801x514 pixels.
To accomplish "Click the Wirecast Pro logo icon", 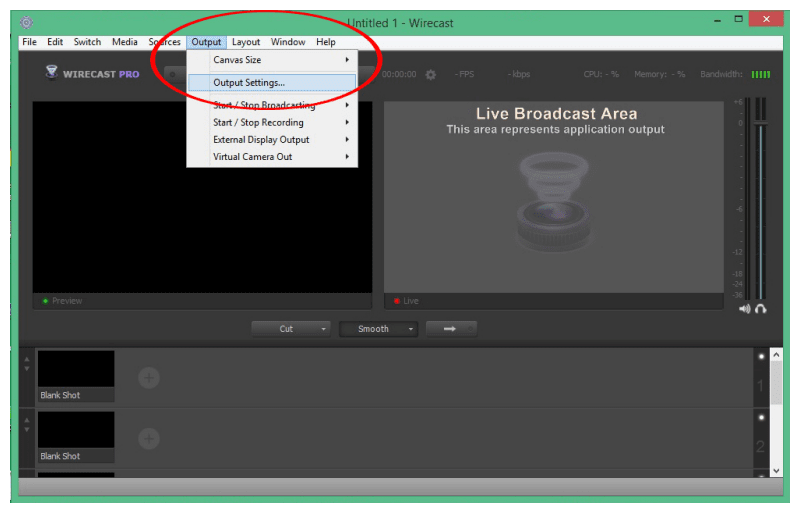I will pyautogui.click(x=51, y=72).
